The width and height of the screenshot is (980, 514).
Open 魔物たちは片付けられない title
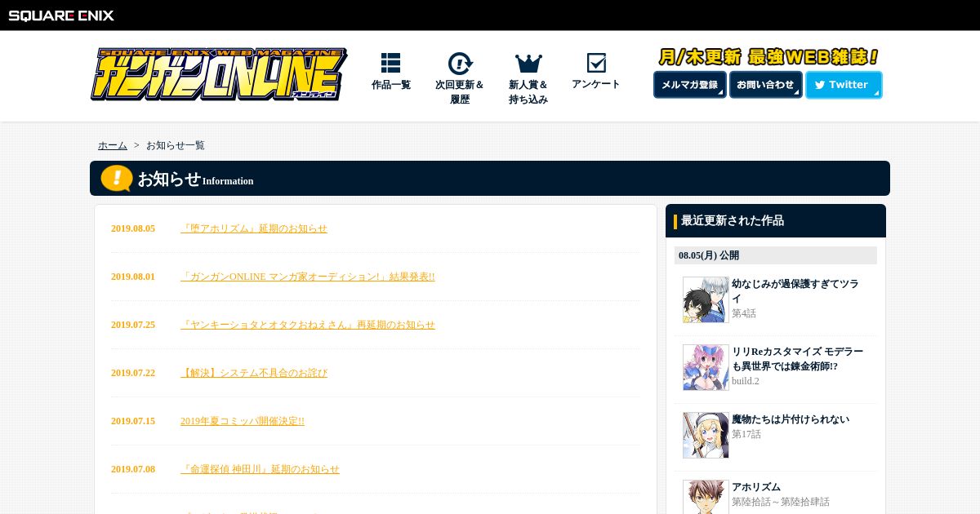pos(791,419)
